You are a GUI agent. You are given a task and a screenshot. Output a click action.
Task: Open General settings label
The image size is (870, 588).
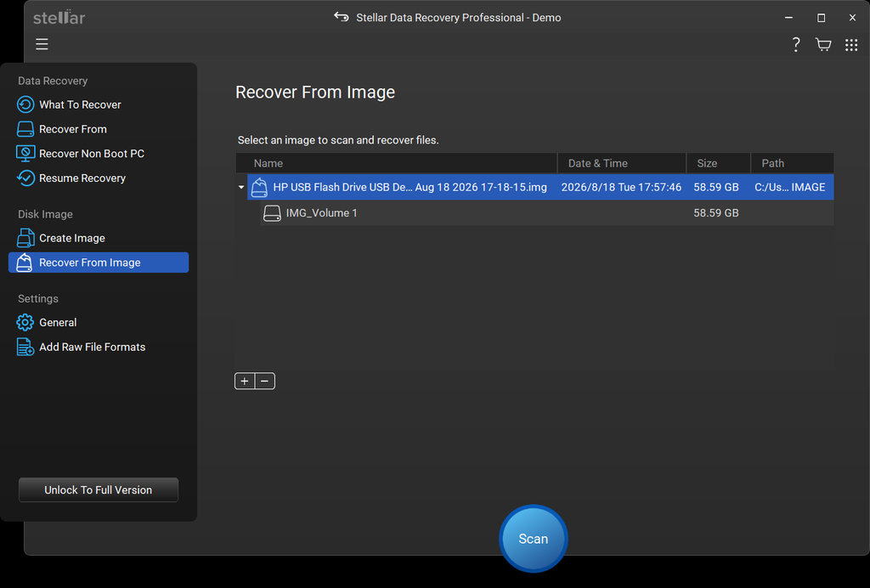click(58, 322)
